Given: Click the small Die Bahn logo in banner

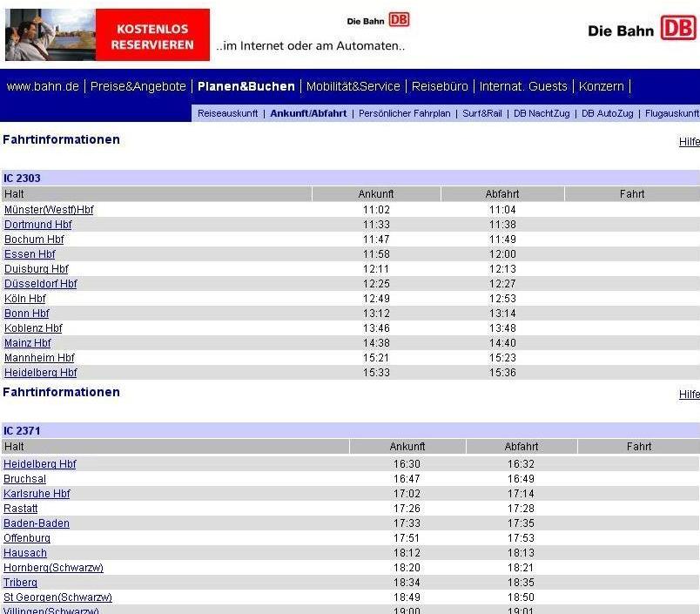Looking at the screenshot, I should pos(378,20).
